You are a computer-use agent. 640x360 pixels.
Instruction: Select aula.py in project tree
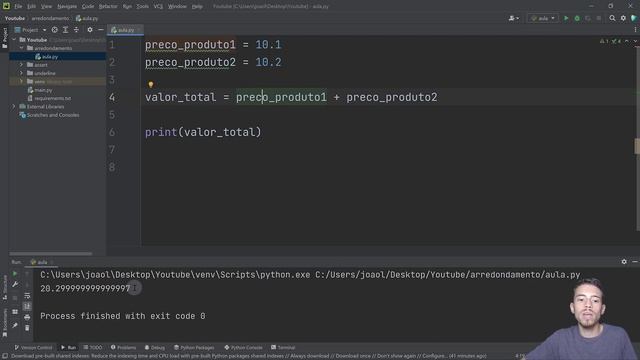point(50,56)
